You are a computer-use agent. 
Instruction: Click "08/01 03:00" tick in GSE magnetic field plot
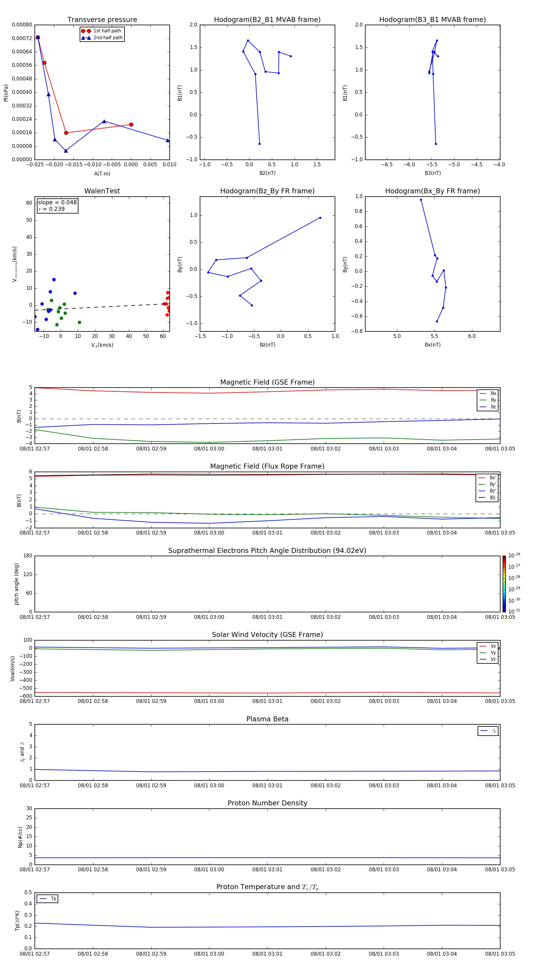(x=209, y=449)
